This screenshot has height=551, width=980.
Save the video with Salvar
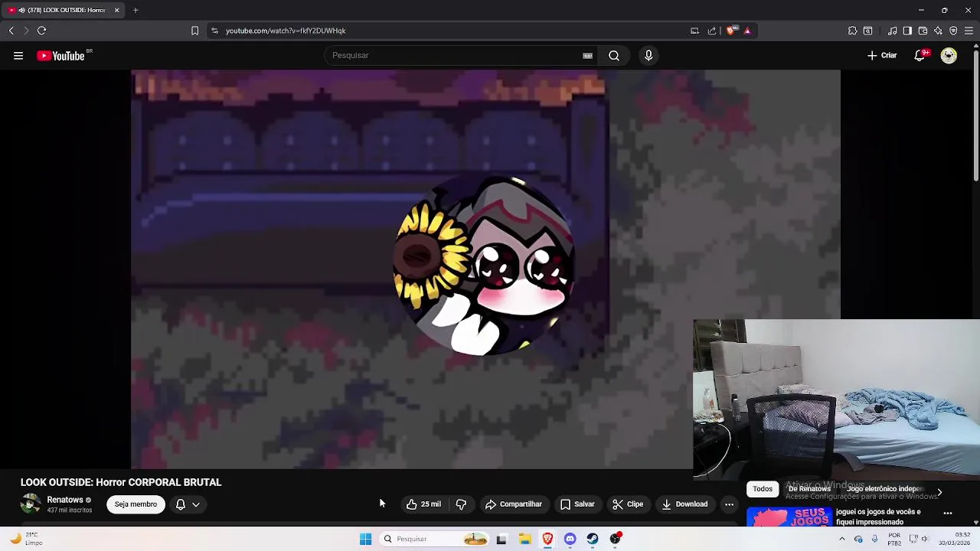[577, 504]
